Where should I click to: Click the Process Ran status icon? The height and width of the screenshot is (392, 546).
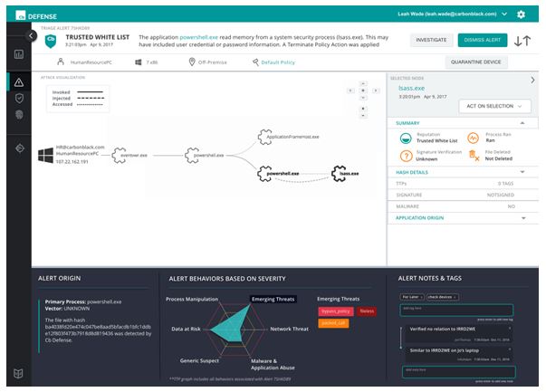coord(473,138)
